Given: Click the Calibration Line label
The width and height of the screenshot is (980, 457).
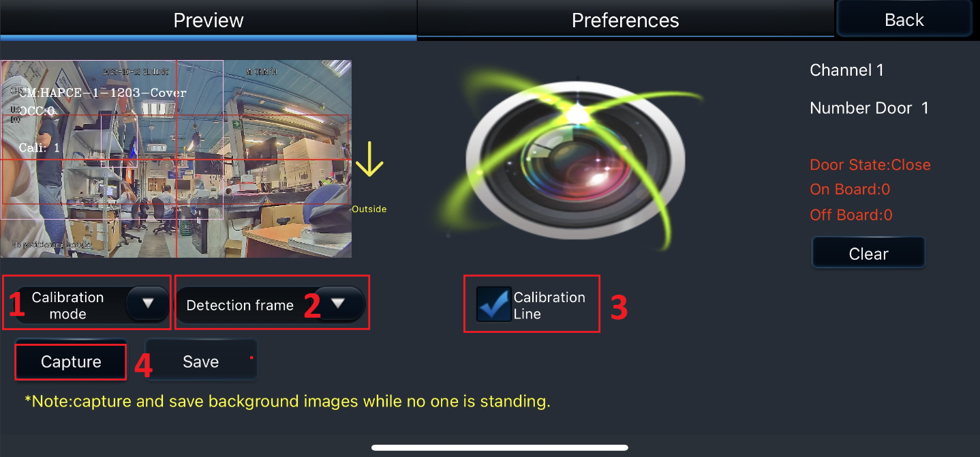Looking at the screenshot, I should pyautogui.click(x=549, y=306).
